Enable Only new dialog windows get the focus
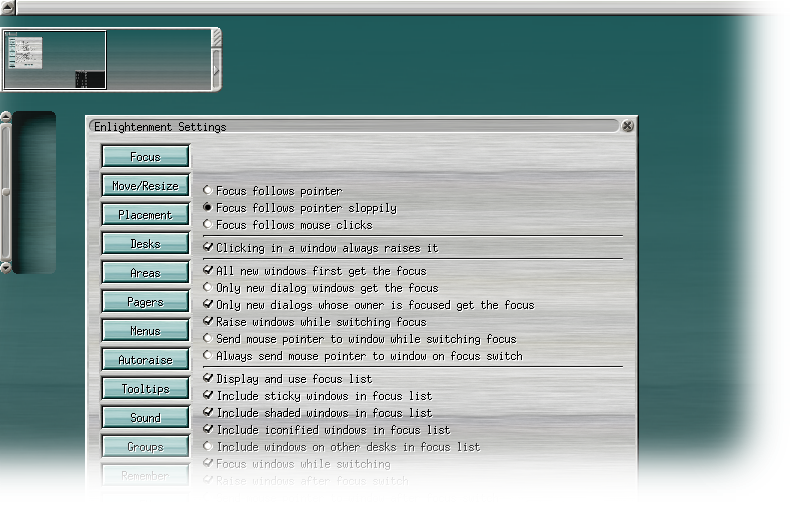Screen dimensions: 800x525 point(320,288)
